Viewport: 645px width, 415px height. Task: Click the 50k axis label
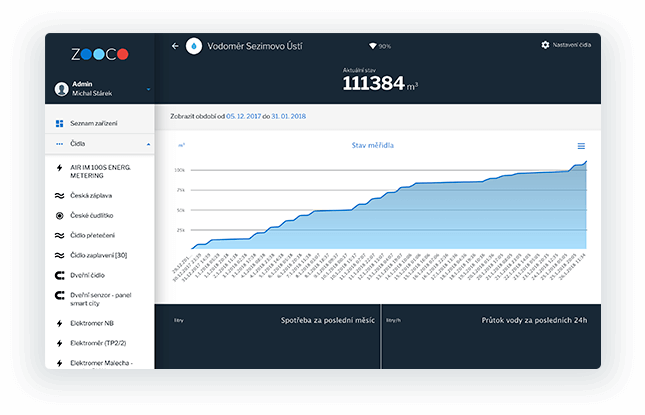tap(181, 210)
